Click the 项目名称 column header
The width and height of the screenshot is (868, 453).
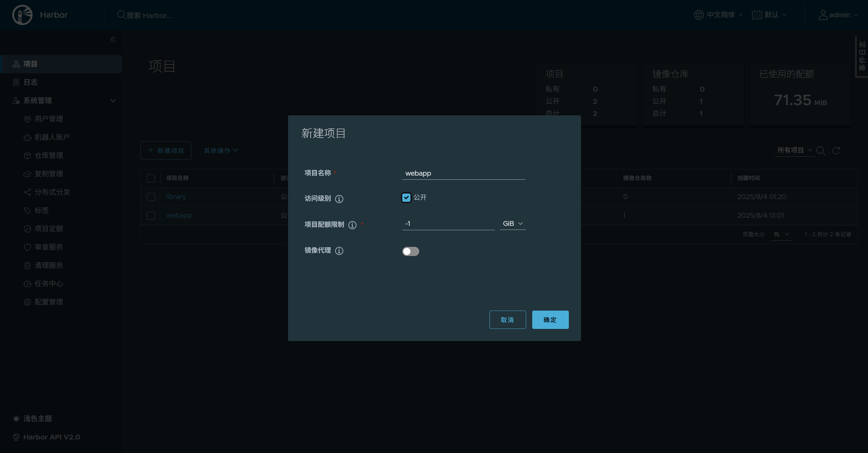[177, 178]
